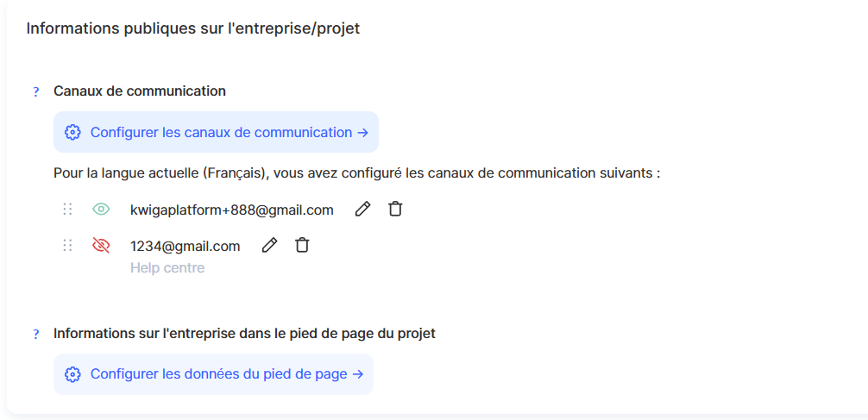868x420 pixels.
Task: Click the 1234@gmail.com email text
Action: (185, 246)
